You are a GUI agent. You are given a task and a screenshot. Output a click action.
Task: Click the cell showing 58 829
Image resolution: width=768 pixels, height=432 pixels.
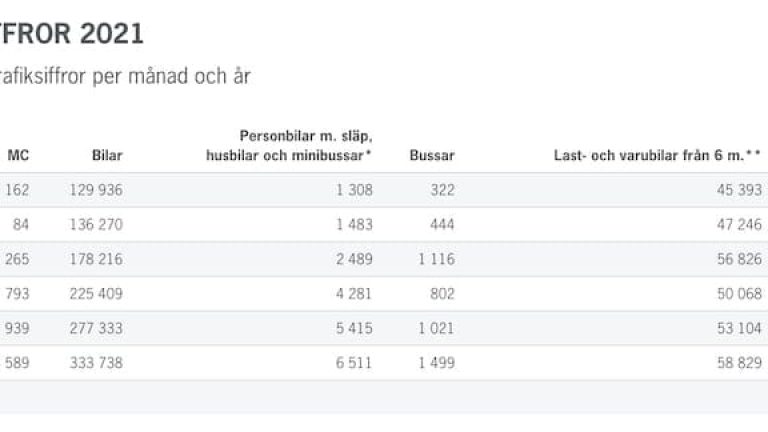[x=739, y=363]
